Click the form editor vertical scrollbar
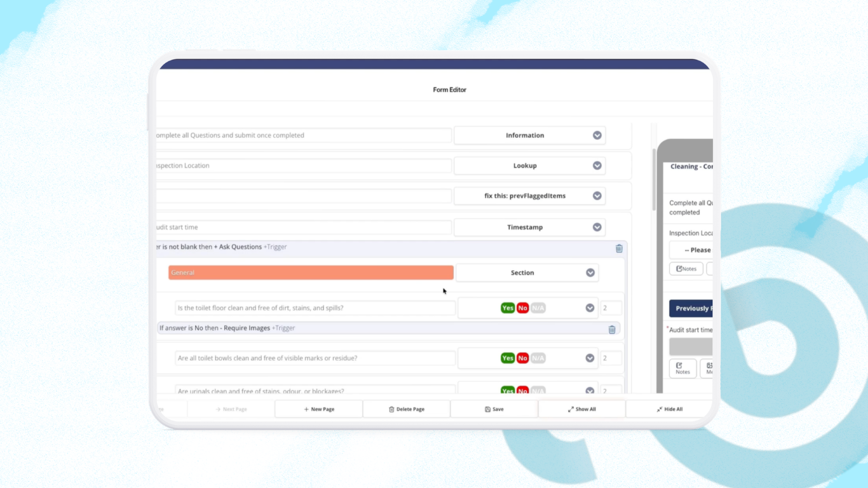The width and height of the screenshot is (868, 488). coord(654,180)
